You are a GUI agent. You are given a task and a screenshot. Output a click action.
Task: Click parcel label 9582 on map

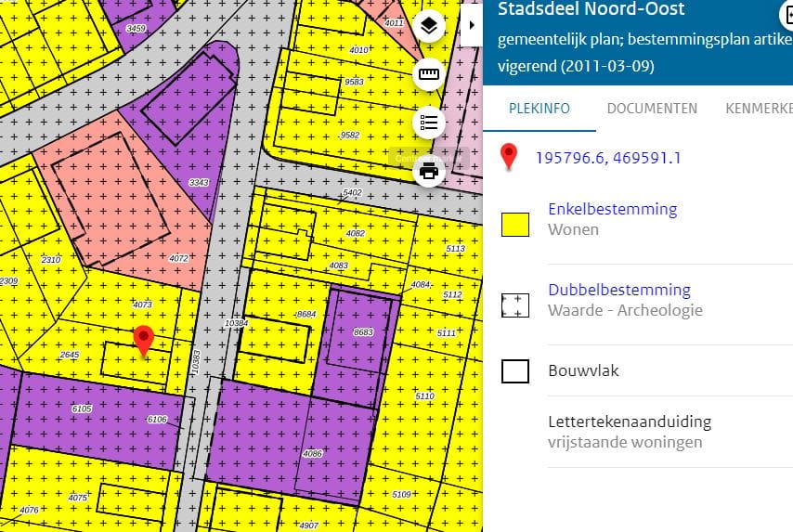click(350, 135)
